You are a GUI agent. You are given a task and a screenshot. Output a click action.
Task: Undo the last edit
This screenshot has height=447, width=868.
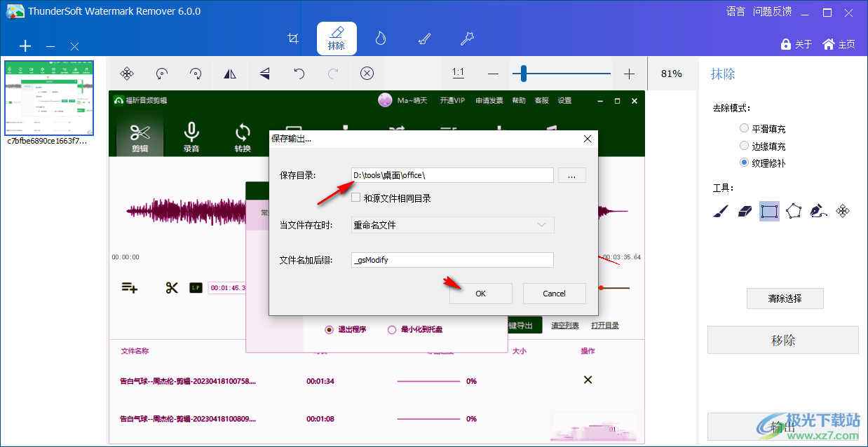pyautogui.click(x=299, y=74)
